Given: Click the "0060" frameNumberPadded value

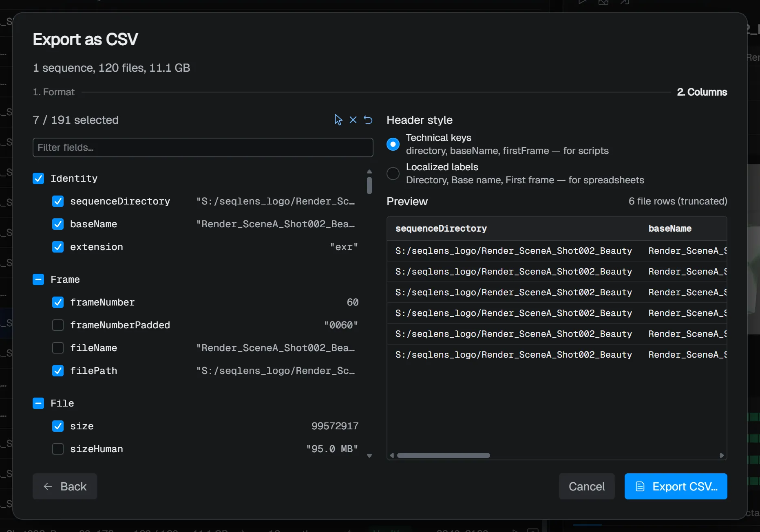Looking at the screenshot, I should tap(341, 325).
